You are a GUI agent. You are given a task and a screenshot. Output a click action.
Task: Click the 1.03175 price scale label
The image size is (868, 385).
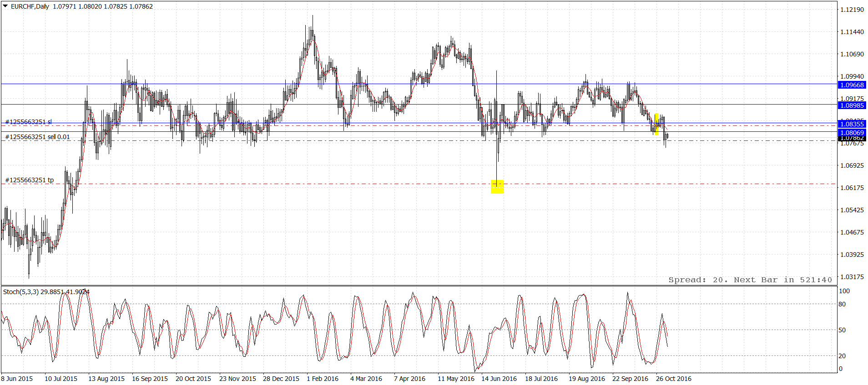[852, 277]
